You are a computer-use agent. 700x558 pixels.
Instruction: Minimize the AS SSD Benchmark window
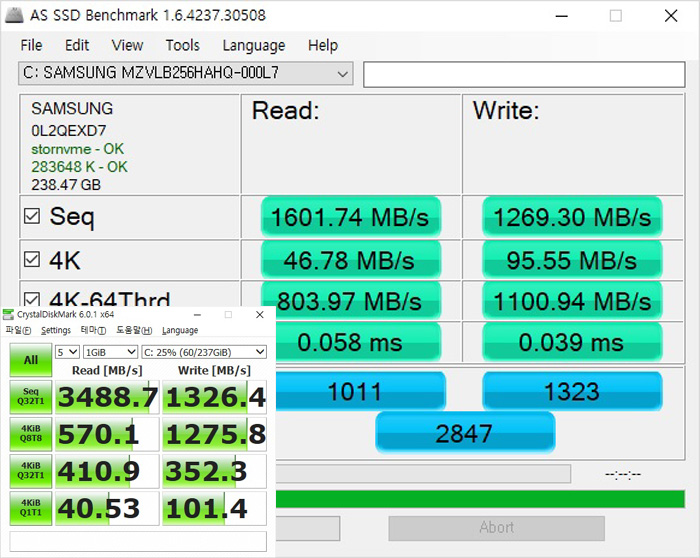(x=562, y=16)
